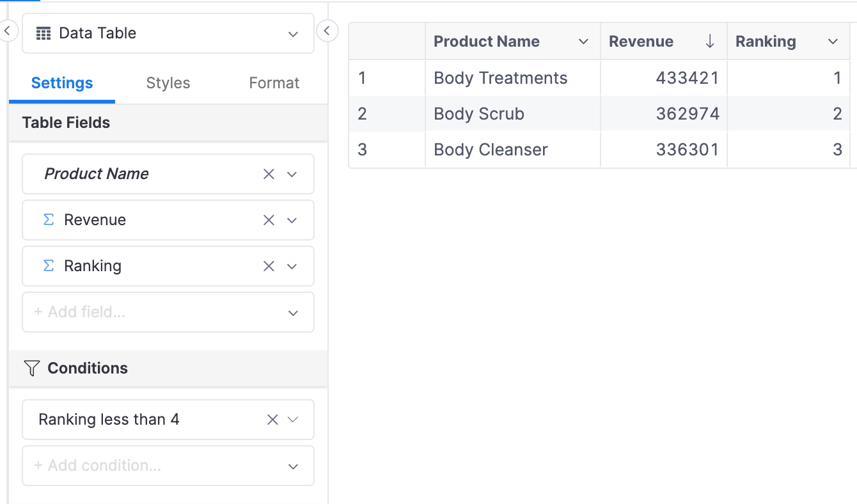Remove the Revenue field
Image resolution: width=857 pixels, height=504 pixels.
click(269, 220)
